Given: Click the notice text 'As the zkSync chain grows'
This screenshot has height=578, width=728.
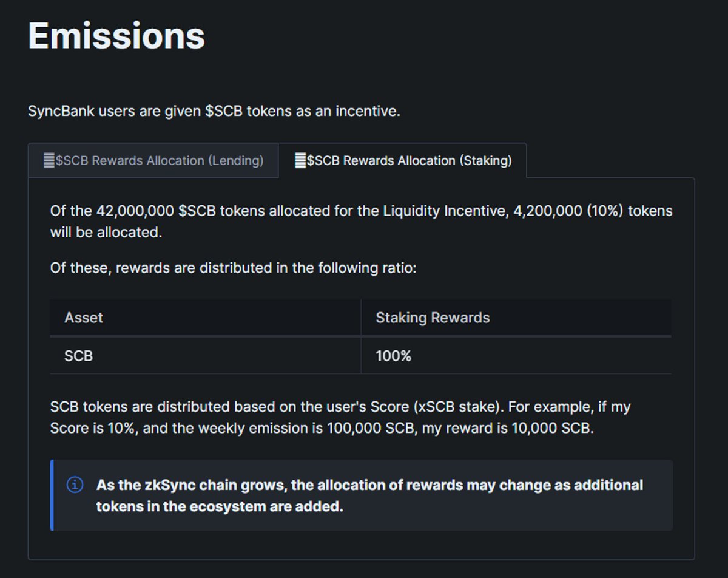Looking at the screenshot, I should pos(369,495).
